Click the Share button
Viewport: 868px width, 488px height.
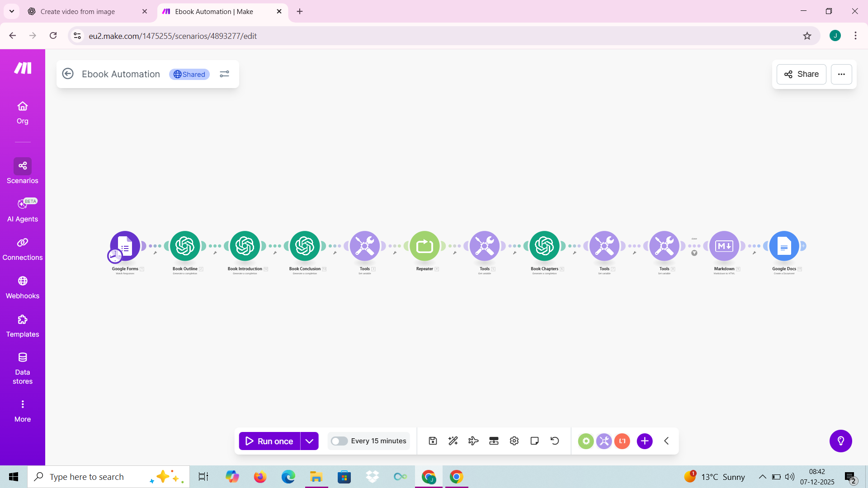tap(801, 74)
